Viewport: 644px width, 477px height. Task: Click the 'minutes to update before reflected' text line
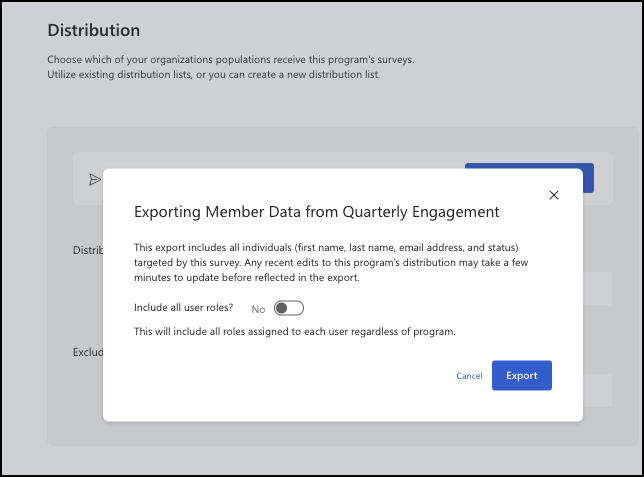[x=246, y=278]
